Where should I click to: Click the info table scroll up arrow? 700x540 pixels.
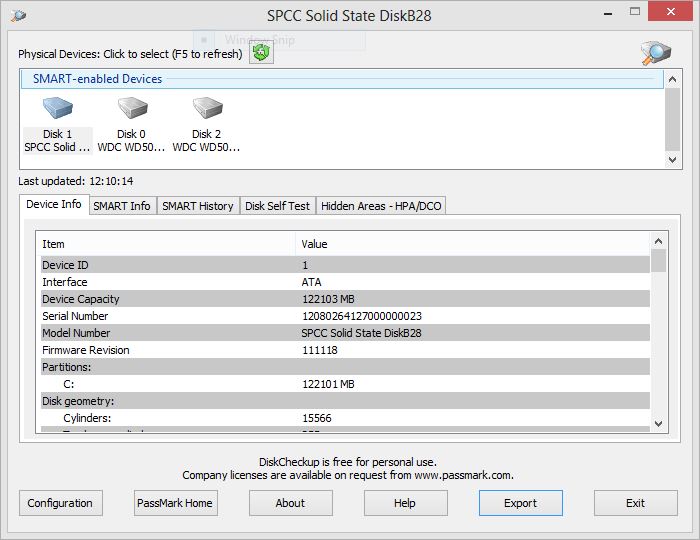tap(658, 241)
